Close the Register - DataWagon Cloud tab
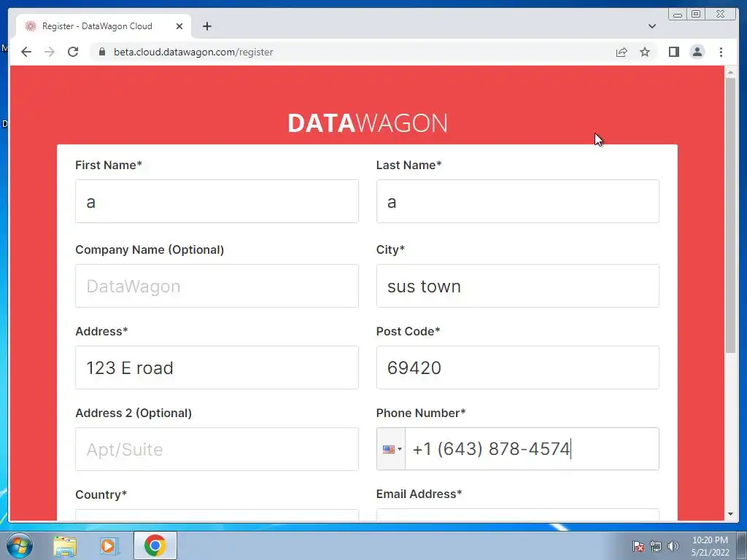Image resolution: width=747 pixels, height=560 pixels. tap(179, 26)
